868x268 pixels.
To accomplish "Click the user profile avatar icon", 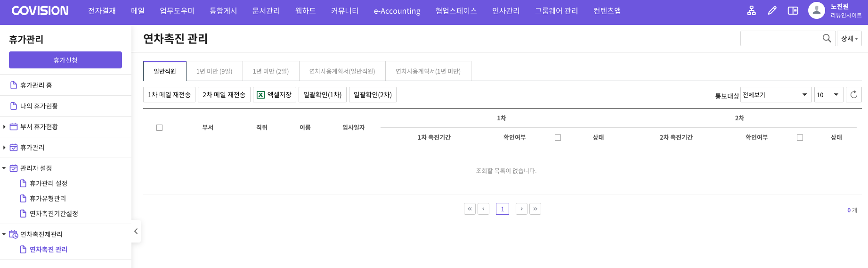I will coord(816,10).
